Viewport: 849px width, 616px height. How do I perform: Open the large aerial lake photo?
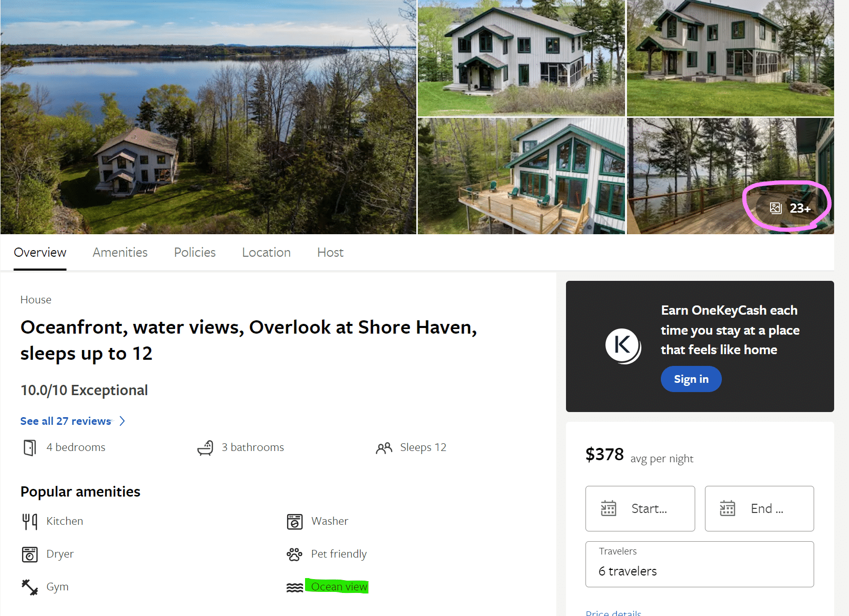click(208, 117)
